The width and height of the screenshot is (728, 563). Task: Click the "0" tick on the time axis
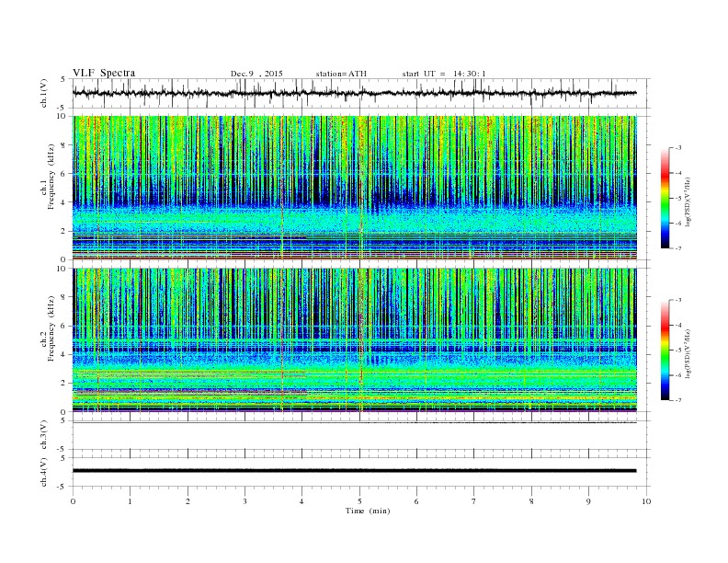coord(73,501)
